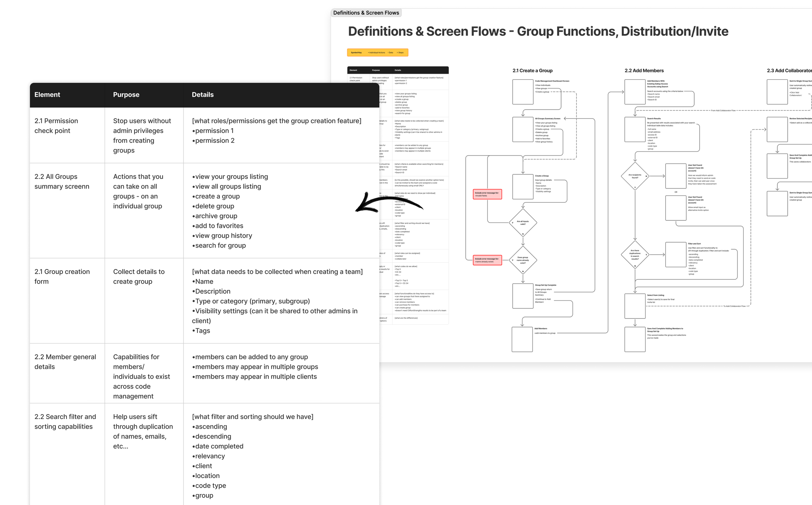Click the 'Details' column header in large table
The width and height of the screenshot is (812, 505).
(202, 94)
